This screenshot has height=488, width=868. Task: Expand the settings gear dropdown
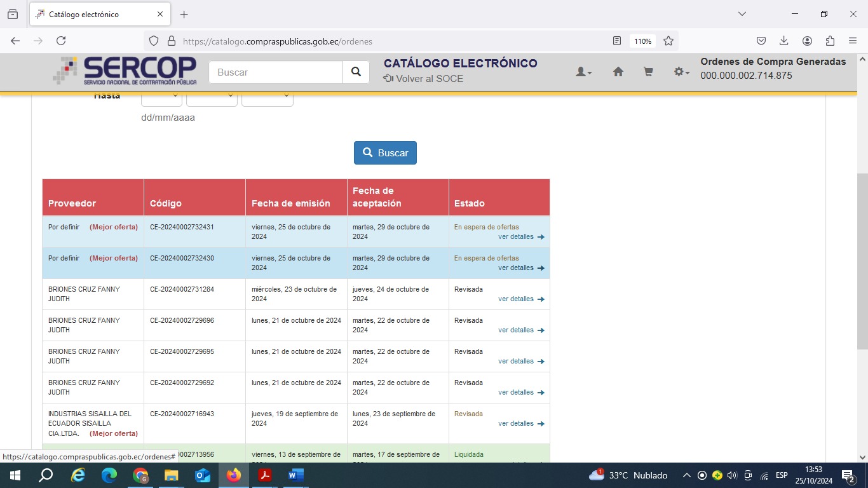coord(681,72)
